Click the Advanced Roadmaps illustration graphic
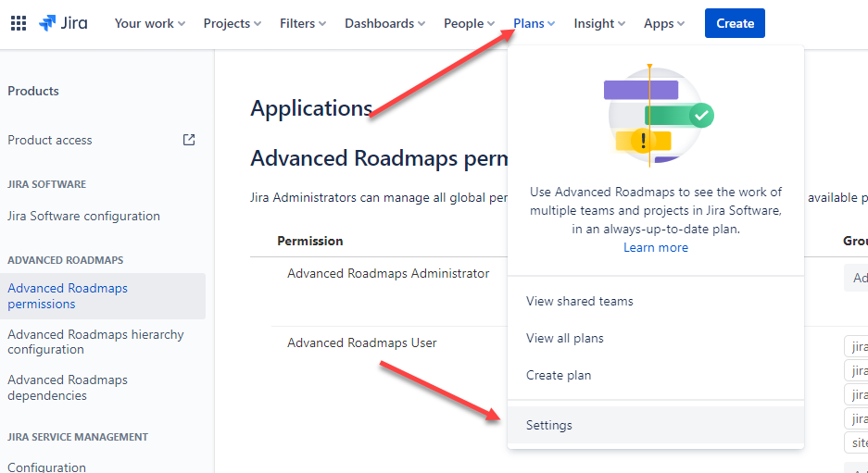The width and height of the screenshot is (868, 473). [x=656, y=117]
